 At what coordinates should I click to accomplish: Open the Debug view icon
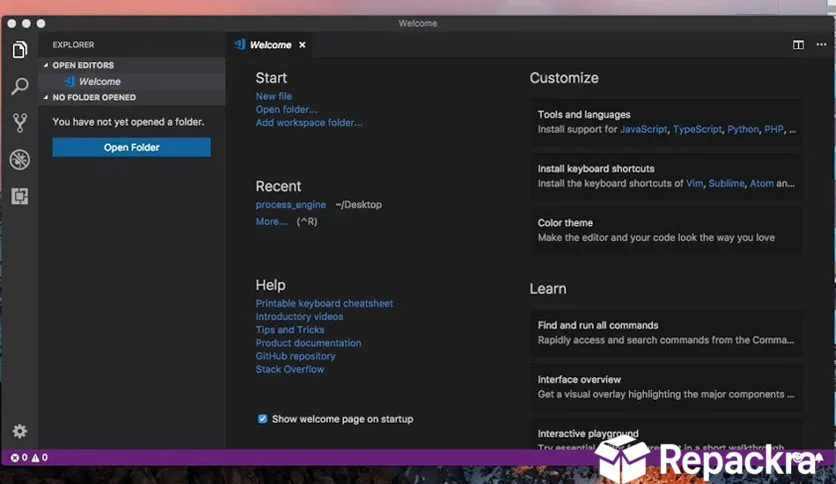tap(20, 159)
